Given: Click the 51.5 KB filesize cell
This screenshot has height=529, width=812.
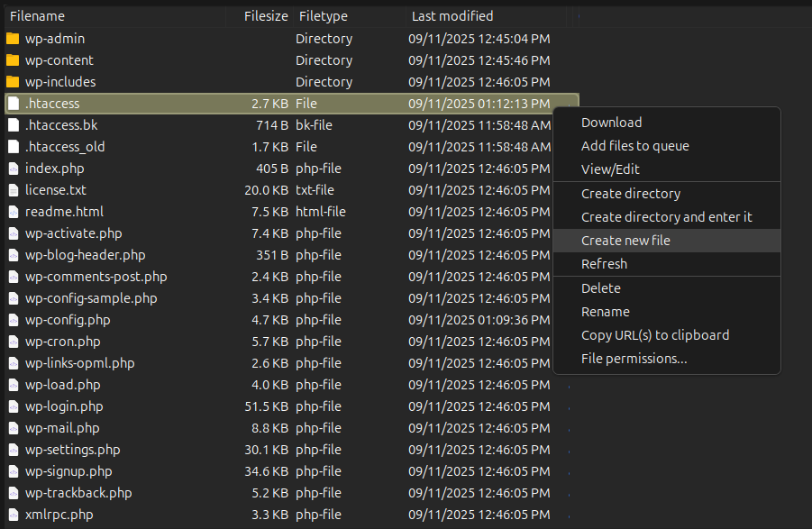Looking at the screenshot, I should [x=266, y=406].
